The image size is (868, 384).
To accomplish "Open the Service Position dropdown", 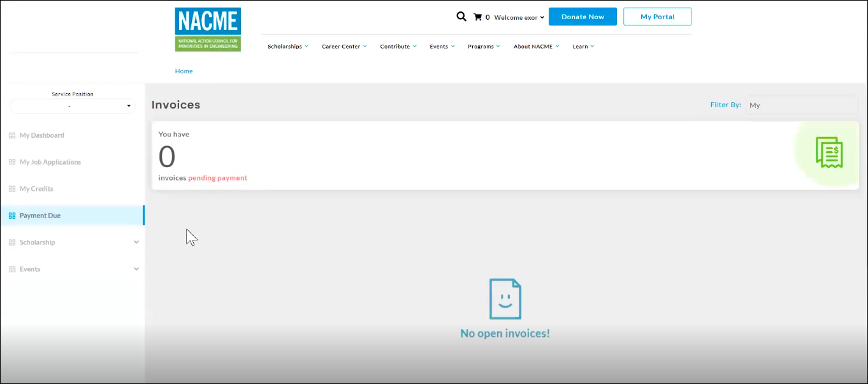I will [73, 106].
